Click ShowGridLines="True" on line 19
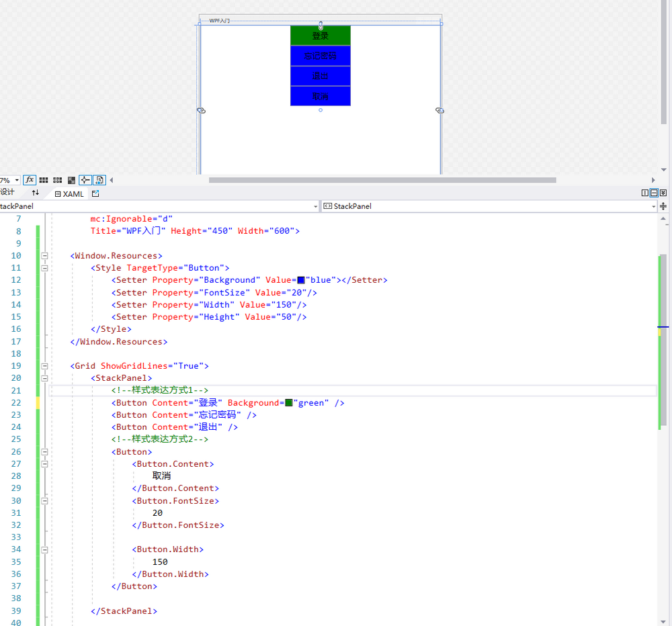The height and width of the screenshot is (626, 672). click(x=152, y=366)
